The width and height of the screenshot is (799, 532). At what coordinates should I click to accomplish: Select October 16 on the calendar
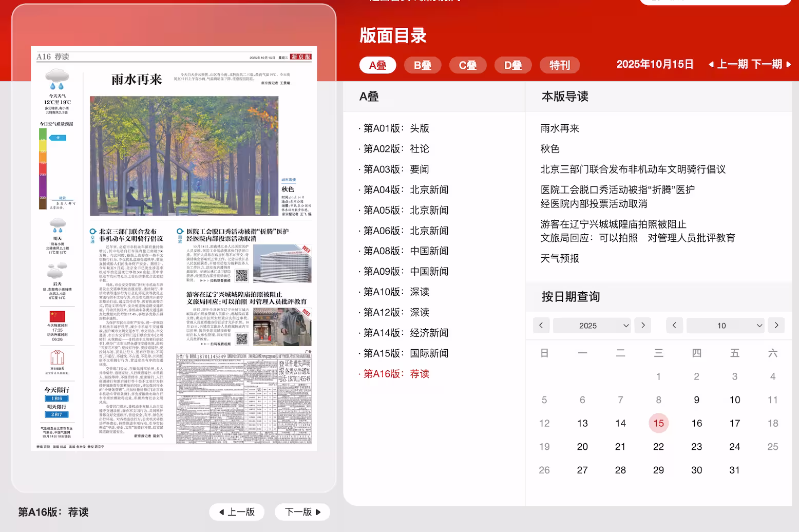pyautogui.click(x=696, y=423)
